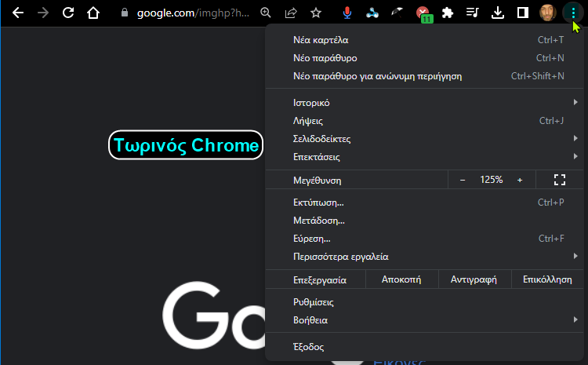This screenshot has height=365, width=588.
Task: Open Νέο παράθυρο για ανώνυμη περιήγηση
Action: 424,76
